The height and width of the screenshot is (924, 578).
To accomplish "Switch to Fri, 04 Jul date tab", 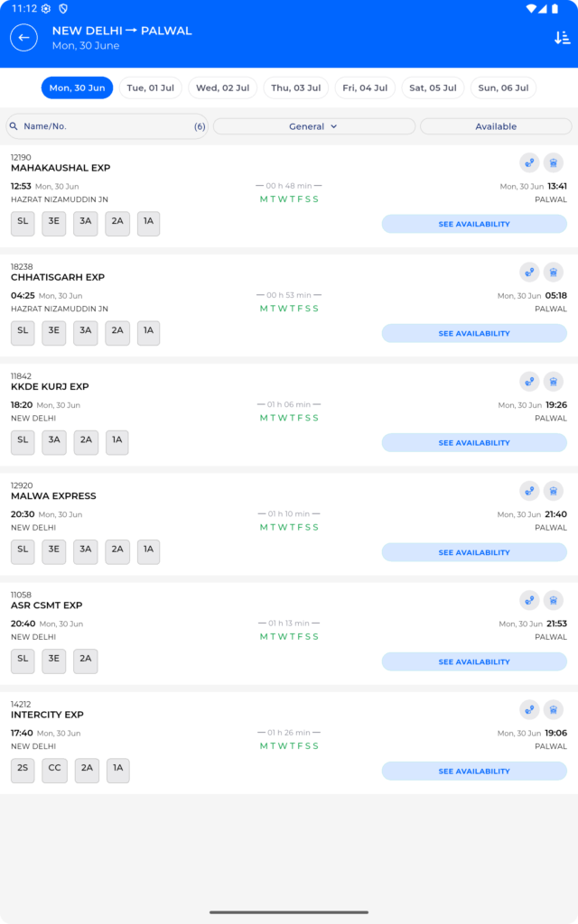I will pyautogui.click(x=365, y=88).
